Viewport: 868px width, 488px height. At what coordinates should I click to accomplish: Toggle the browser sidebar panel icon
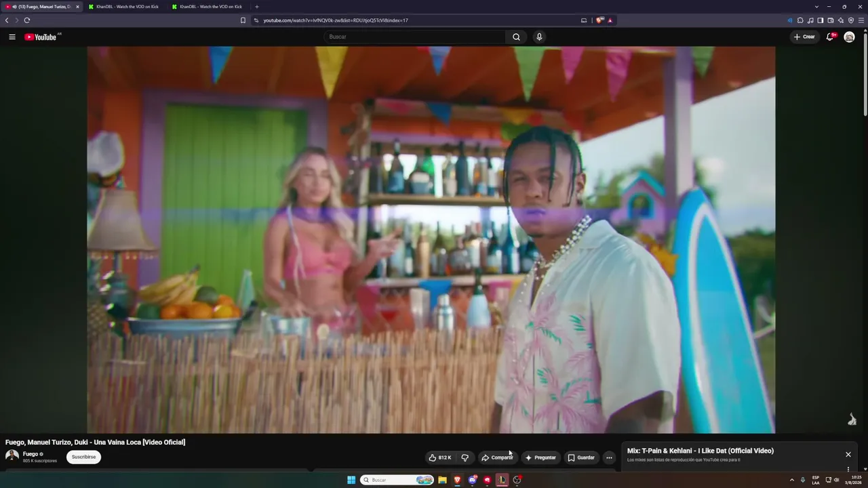tap(821, 20)
